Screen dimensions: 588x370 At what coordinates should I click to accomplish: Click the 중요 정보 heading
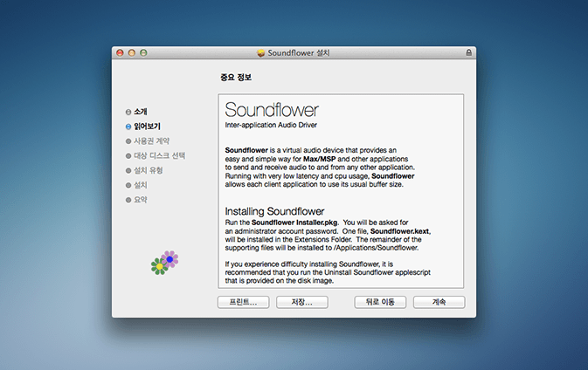[x=236, y=77]
